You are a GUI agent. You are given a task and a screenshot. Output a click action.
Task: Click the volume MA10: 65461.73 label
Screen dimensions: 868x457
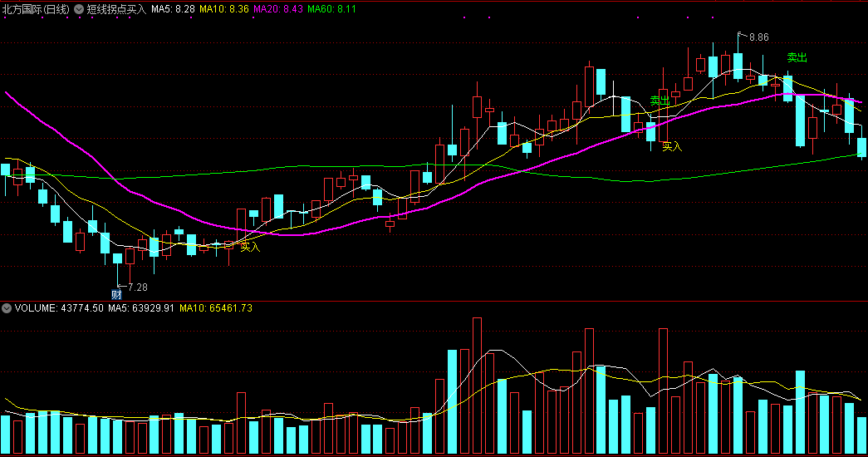point(216,308)
